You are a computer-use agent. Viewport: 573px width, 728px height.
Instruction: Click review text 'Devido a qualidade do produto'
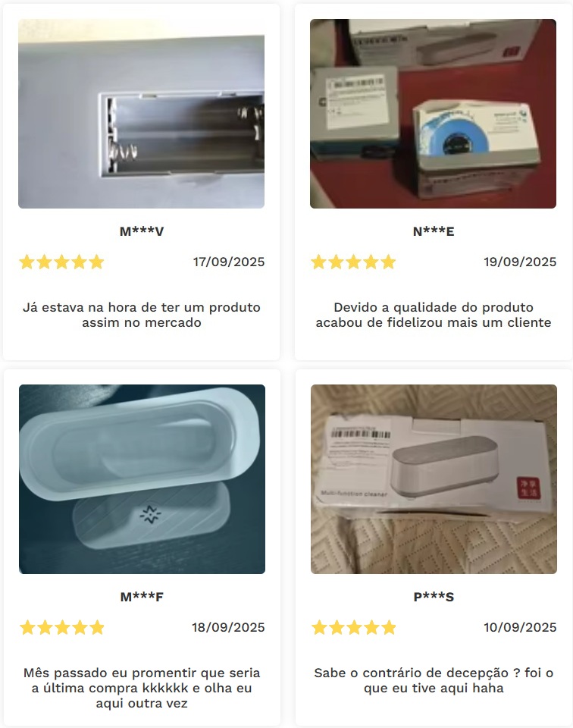[x=434, y=315]
